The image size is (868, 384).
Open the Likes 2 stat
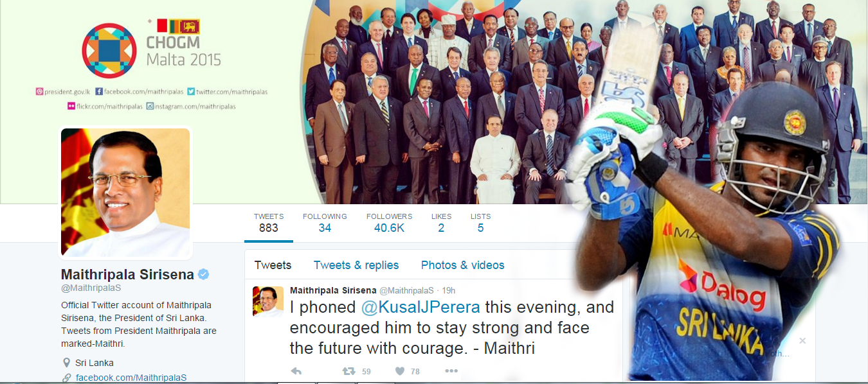coord(441,222)
